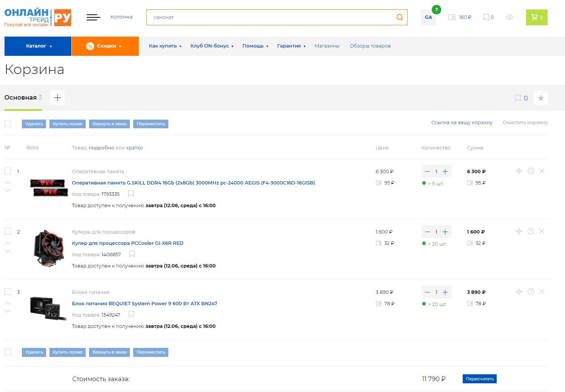Click the Пересчитать button

[480, 379]
